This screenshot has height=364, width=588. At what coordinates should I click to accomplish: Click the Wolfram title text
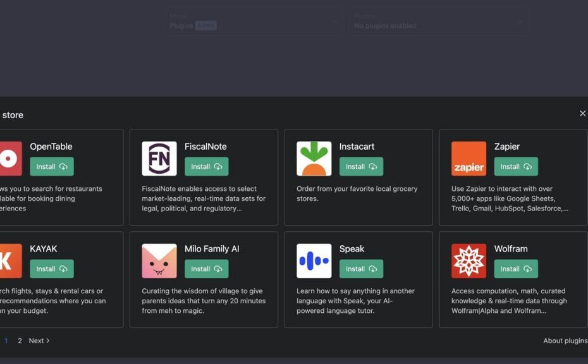[511, 249]
